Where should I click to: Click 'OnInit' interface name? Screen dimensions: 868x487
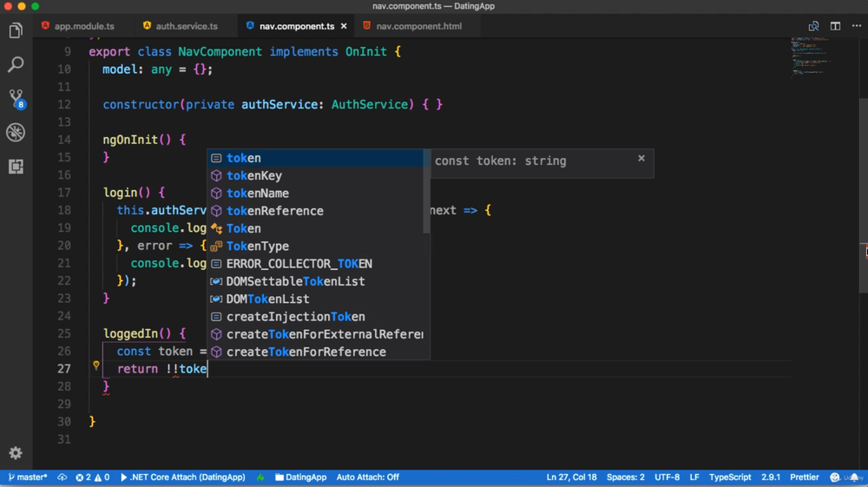[x=366, y=51]
